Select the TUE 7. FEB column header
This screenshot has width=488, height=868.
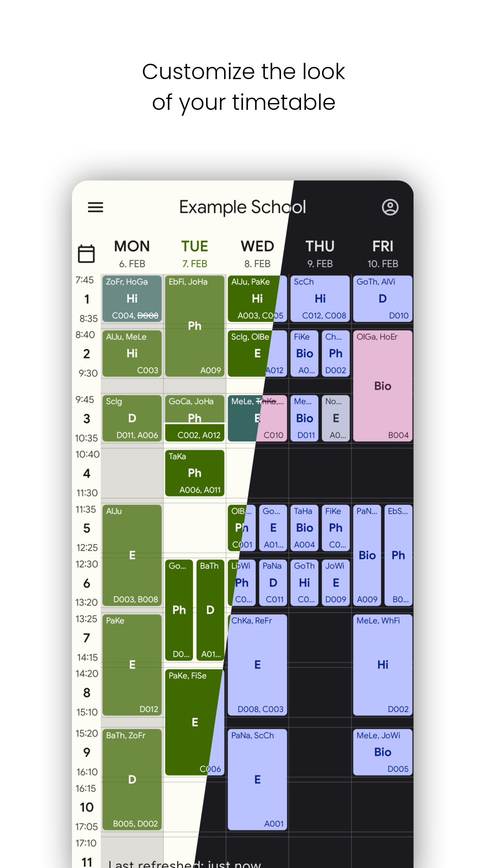click(x=195, y=254)
